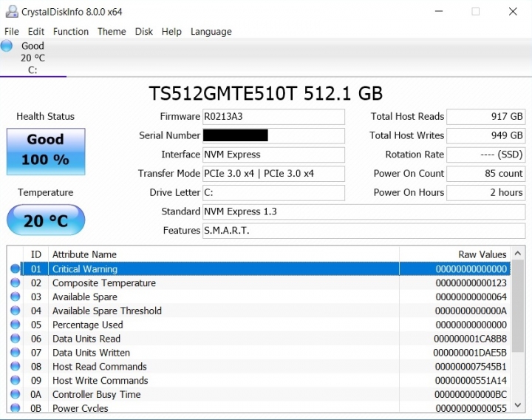The height and width of the screenshot is (420, 532).
Task: Open the Theme menu
Action: [x=112, y=32]
